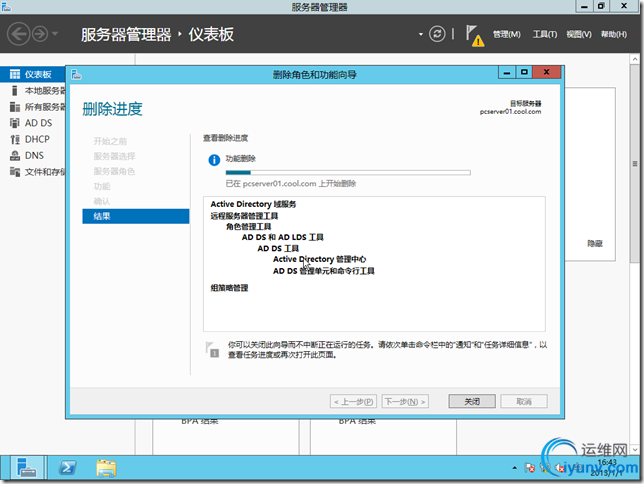Click the Server Manager vertical scrollbar
Image resolution: width=644 pixels, height=484 pixels.
click(x=635, y=164)
